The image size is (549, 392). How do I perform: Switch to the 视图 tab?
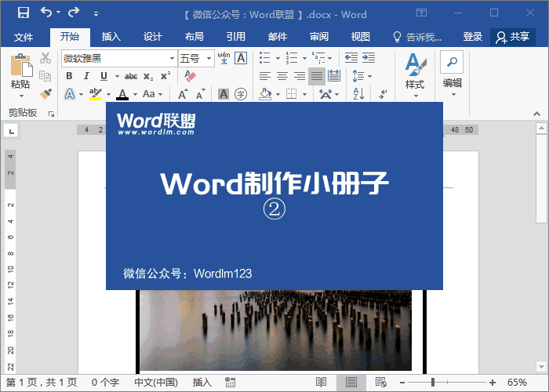(360, 37)
